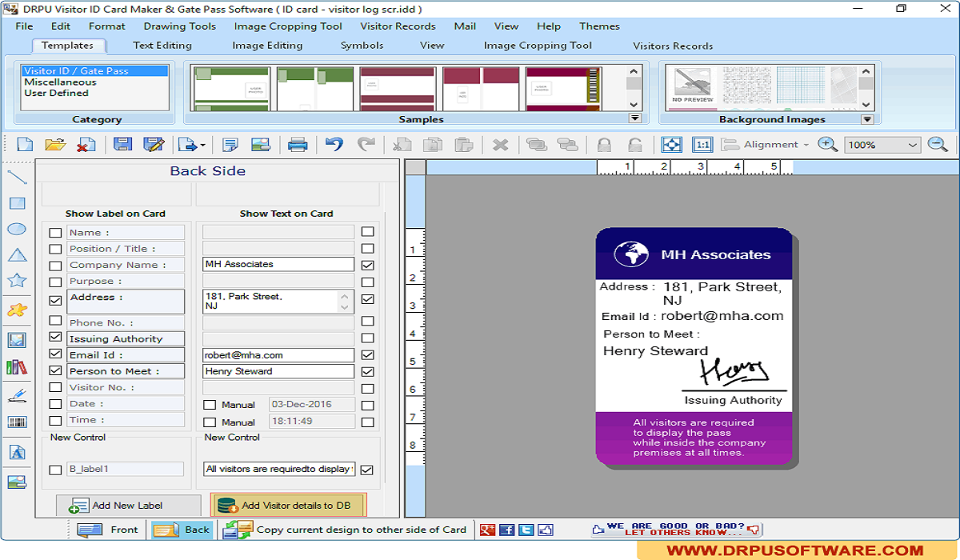Viewport: 960px width, 560px height.
Task: Click the Barcode tool icon
Action: [17, 422]
